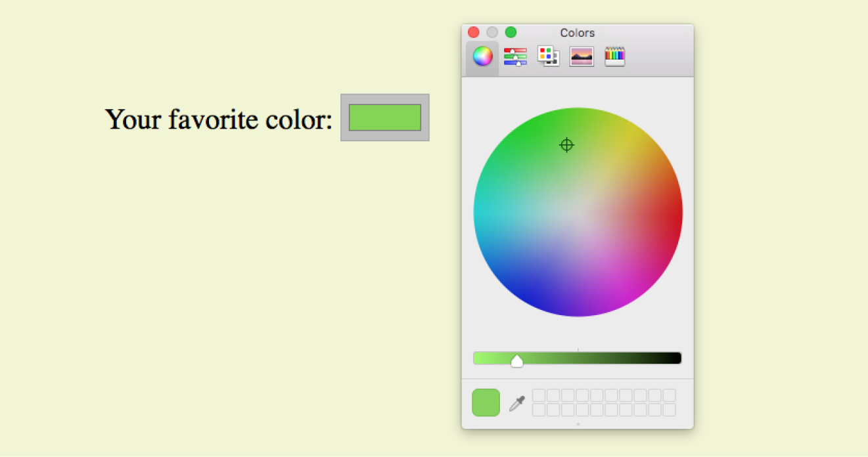Pick red region on the color wheel
Viewport: 868px width, 457px height.
tap(670, 213)
